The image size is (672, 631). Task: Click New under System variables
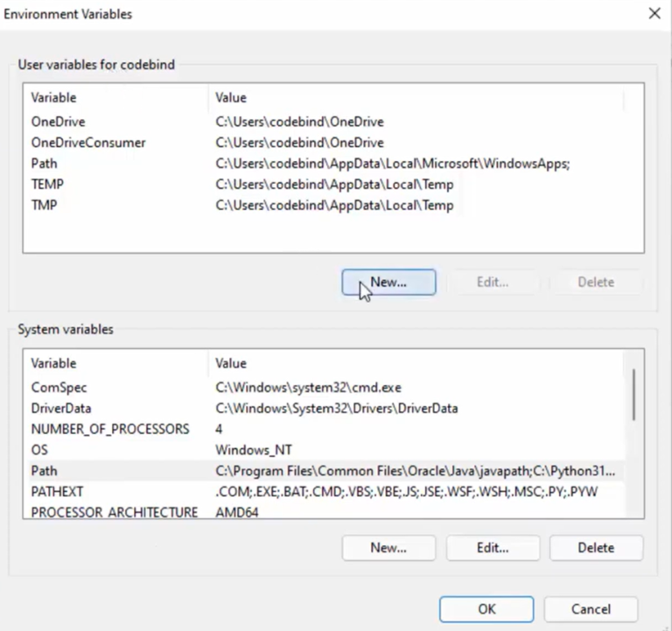[388, 548]
